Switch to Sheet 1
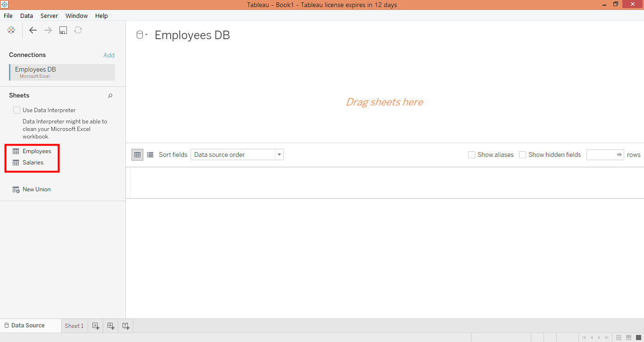 tap(74, 326)
